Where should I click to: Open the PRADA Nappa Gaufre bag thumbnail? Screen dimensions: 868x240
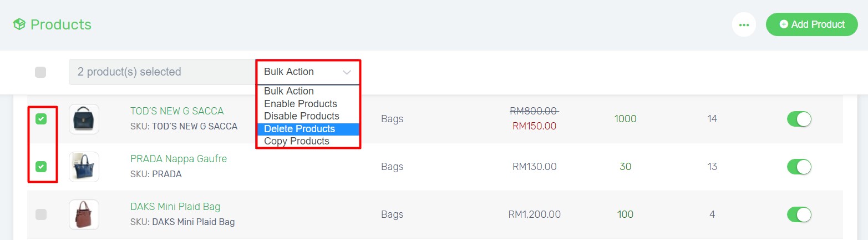(84, 167)
